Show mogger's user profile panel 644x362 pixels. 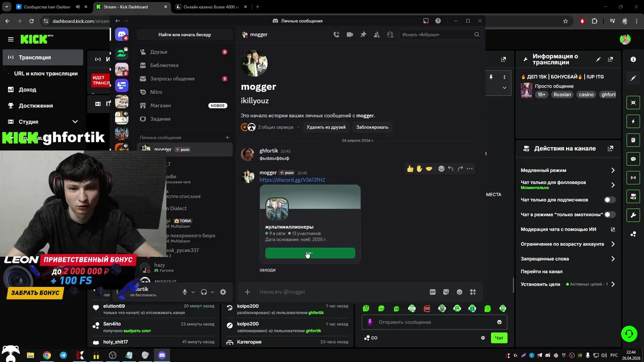click(x=390, y=35)
